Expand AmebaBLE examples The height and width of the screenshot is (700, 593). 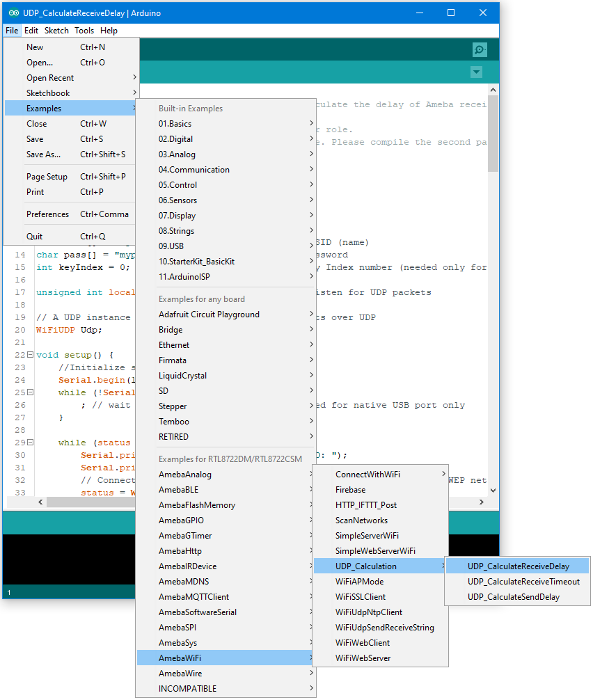[x=226, y=490]
